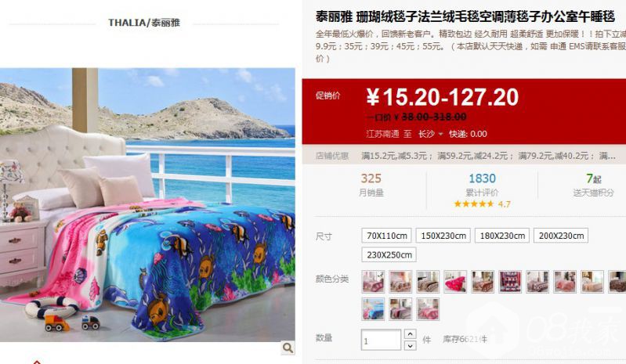Open the THALIA/泰丽雅 brand header
This screenshot has width=626, height=364.
tap(144, 23)
